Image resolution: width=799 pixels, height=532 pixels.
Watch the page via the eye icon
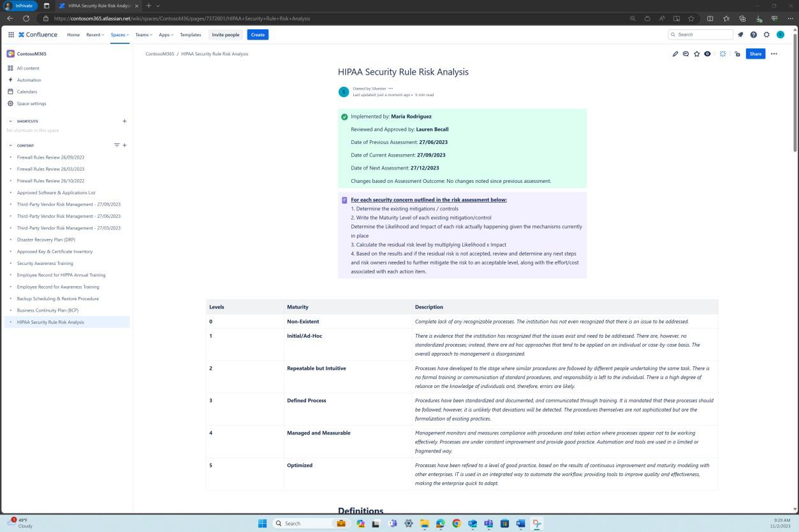pyautogui.click(x=707, y=54)
